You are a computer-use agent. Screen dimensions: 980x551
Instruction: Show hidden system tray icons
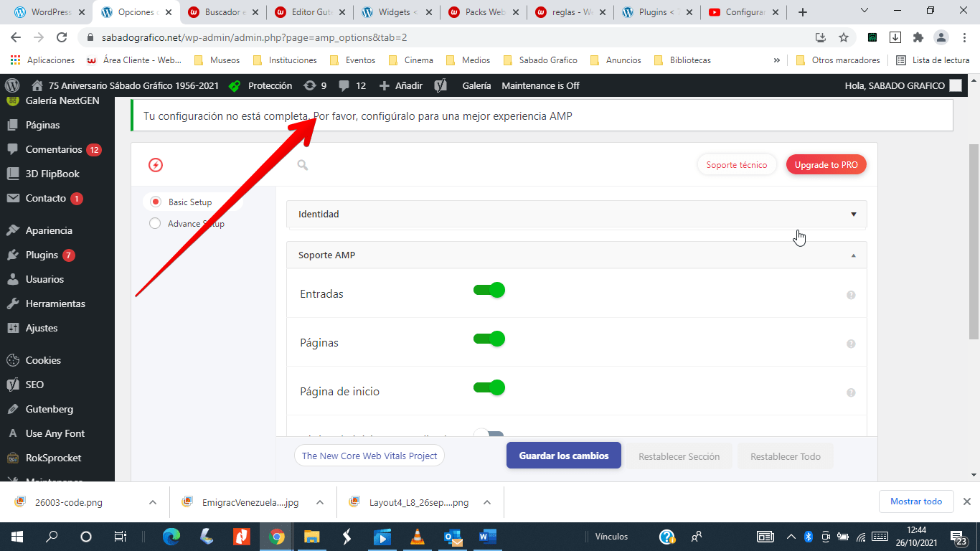[791, 537]
